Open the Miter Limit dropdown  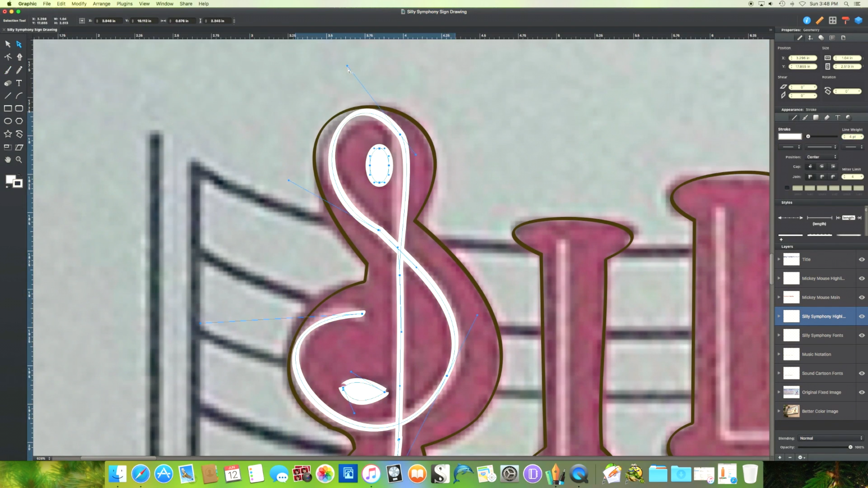[x=862, y=177]
